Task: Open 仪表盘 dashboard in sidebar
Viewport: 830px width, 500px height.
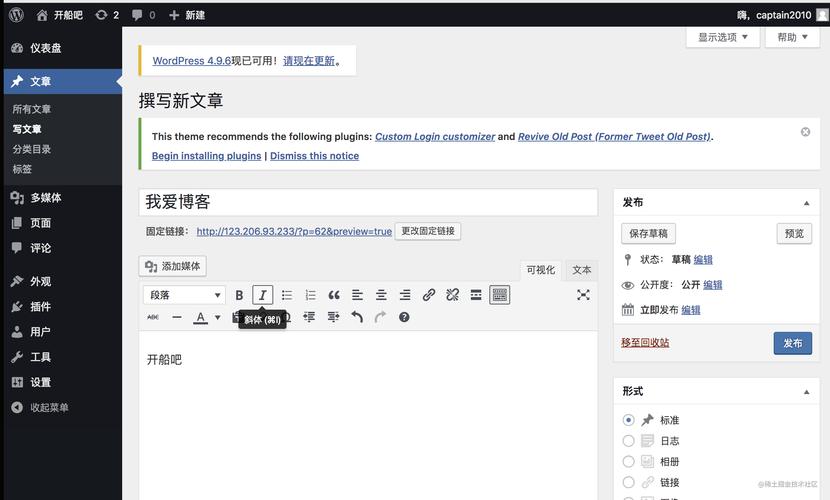Action: coord(62,48)
